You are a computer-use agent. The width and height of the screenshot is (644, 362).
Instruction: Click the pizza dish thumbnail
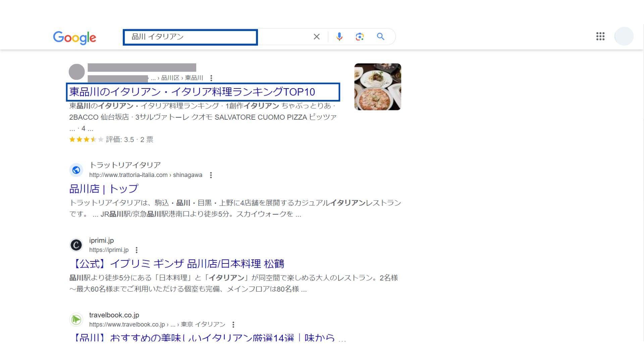pyautogui.click(x=378, y=86)
